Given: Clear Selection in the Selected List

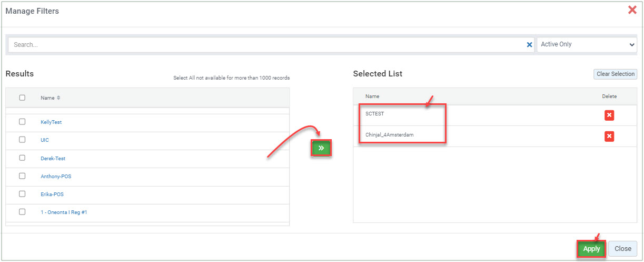Looking at the screenshot, I should [x=615, y=74].
